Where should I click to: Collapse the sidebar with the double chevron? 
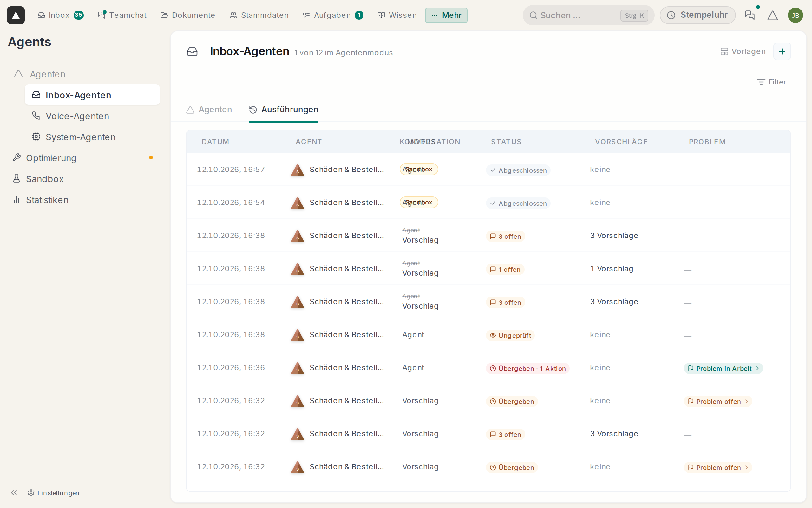point(14,492)
